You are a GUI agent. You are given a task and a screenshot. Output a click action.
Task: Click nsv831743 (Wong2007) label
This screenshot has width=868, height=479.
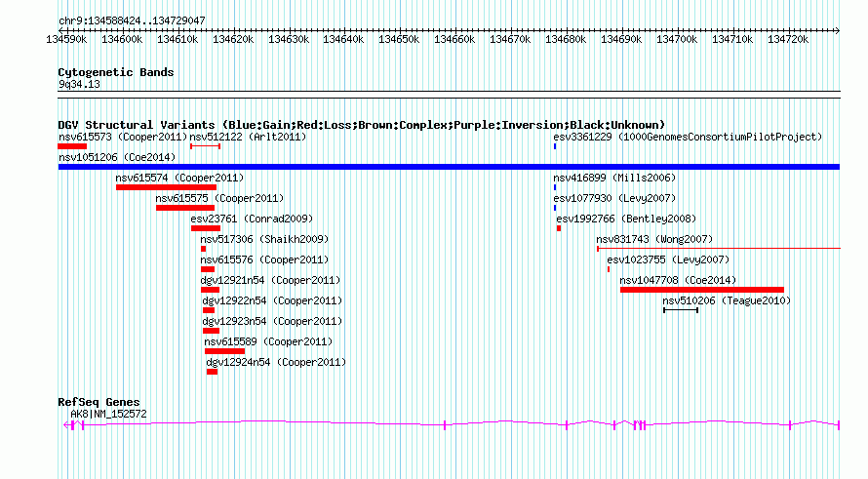click(x=654, y=239)
